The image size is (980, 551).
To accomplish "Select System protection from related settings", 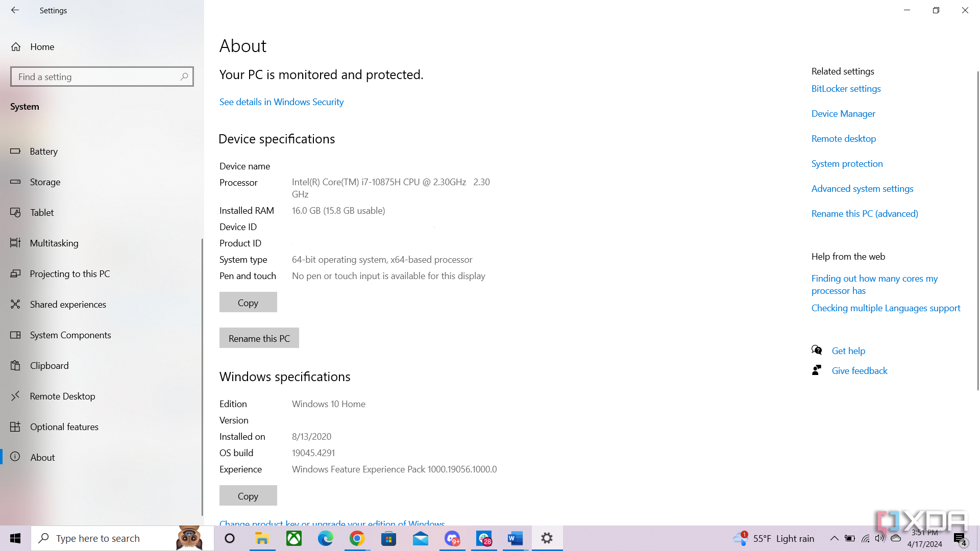I will (847, 163).
